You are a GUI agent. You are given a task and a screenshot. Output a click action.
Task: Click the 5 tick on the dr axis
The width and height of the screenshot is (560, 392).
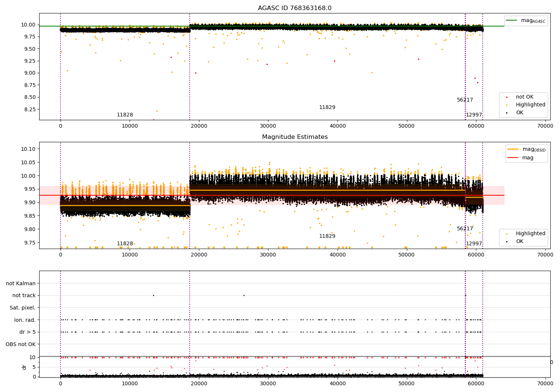(x=34, y=367)
